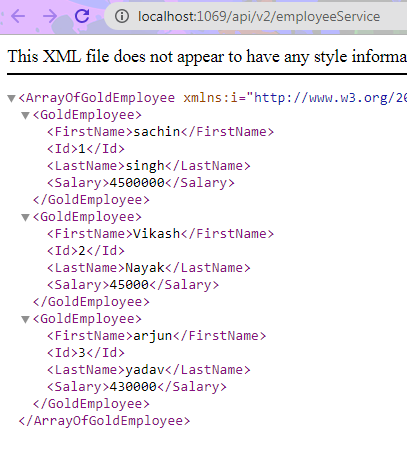Click the xmlns:i namespace URL value
Image resolution: width=407 pixels, height=468 pixels.
pyautogui.click(x=330, y=98)
